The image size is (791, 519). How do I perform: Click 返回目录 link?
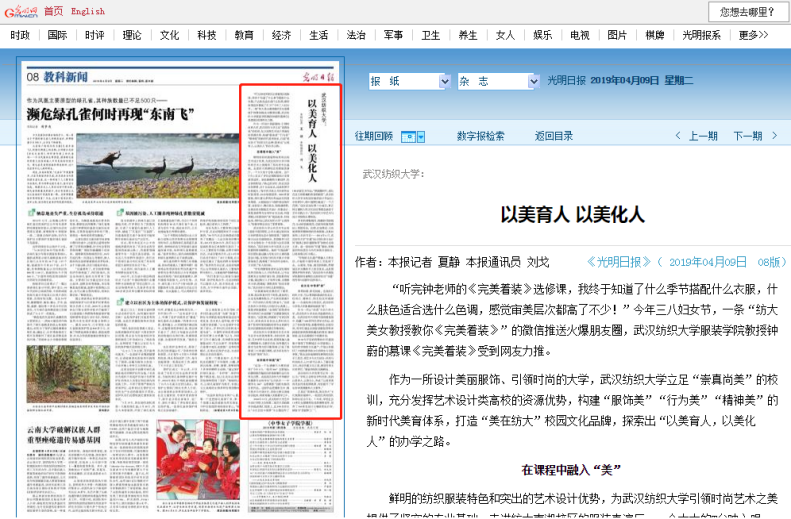(x=554, y=136)
